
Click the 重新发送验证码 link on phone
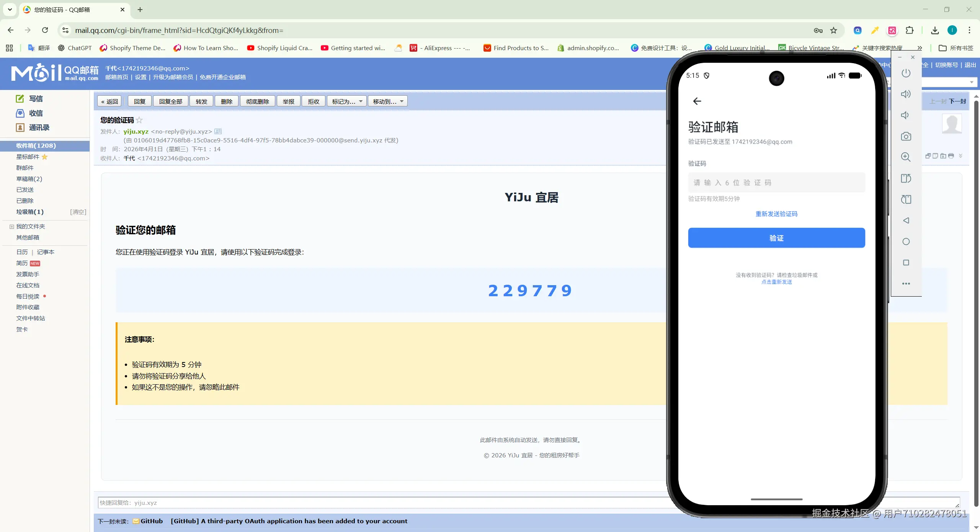click(x=776, y=214)
